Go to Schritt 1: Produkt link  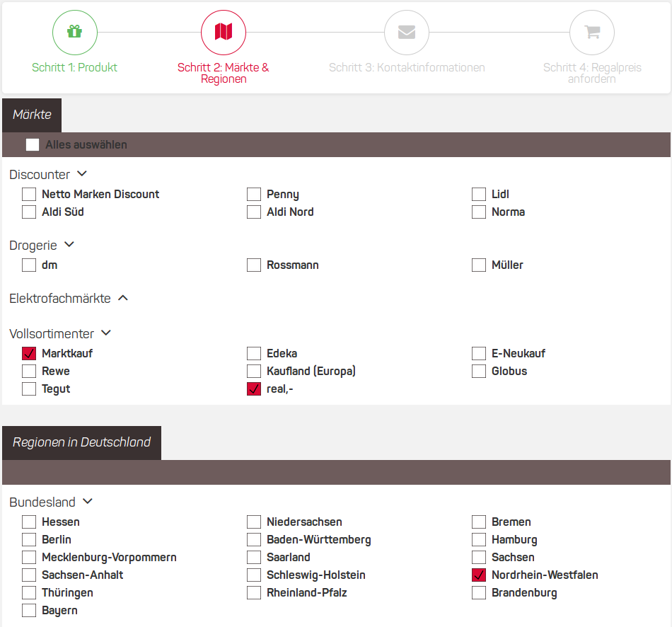[x=74, y=68]
